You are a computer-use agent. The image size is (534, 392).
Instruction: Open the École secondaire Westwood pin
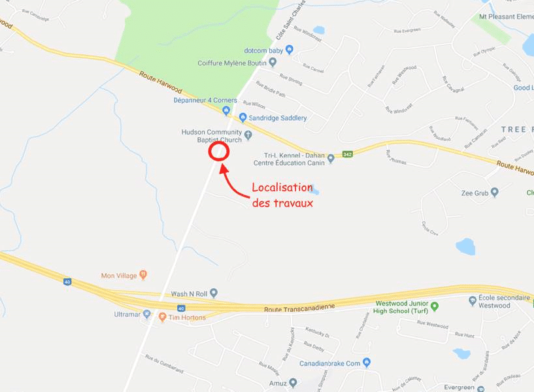tap(473, 301)
